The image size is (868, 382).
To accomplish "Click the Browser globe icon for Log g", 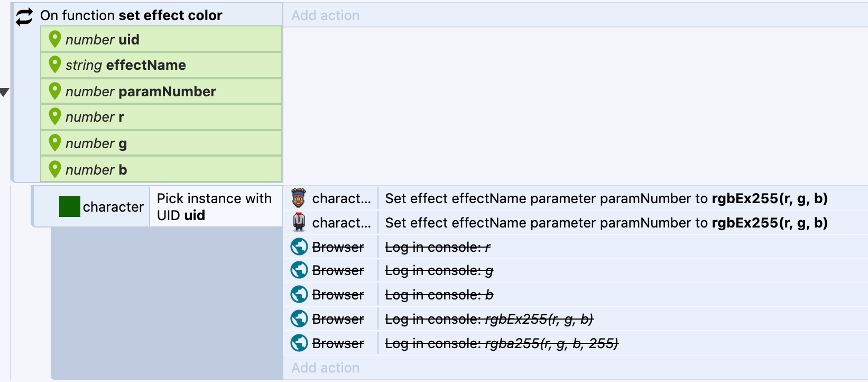I will [x=299, y=270].
